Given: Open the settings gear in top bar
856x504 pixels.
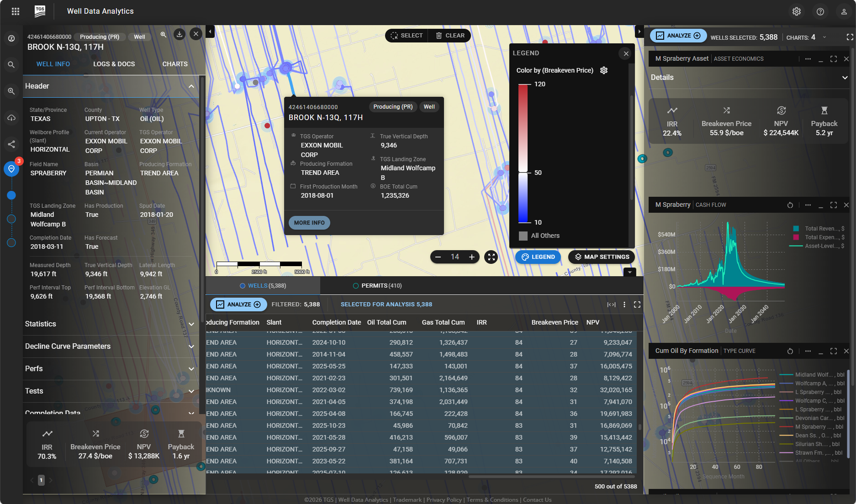Looking at the screenshot, I should [797, 11].
